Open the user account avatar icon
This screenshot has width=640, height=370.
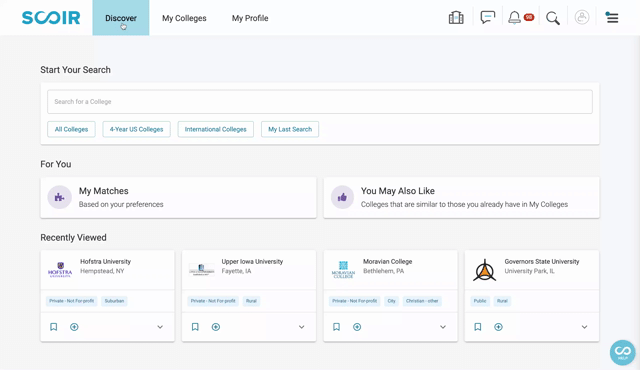pyautogui.click(x=582, y=17)
